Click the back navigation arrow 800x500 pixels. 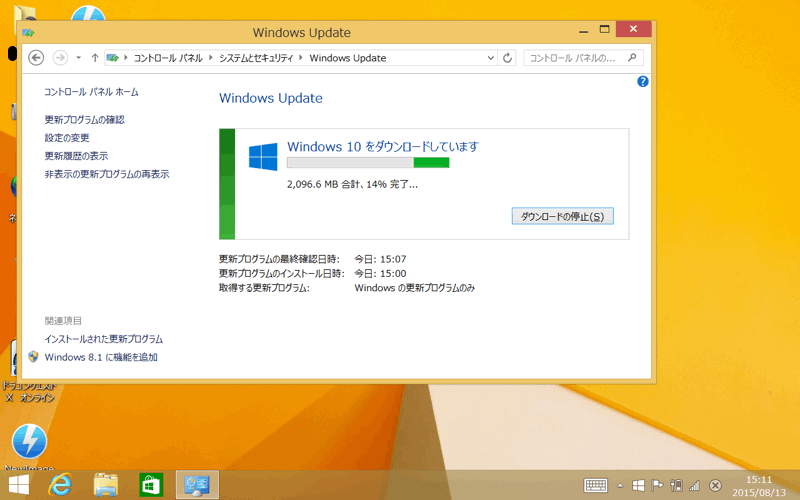pyautogui.click(x=37, y=58)
